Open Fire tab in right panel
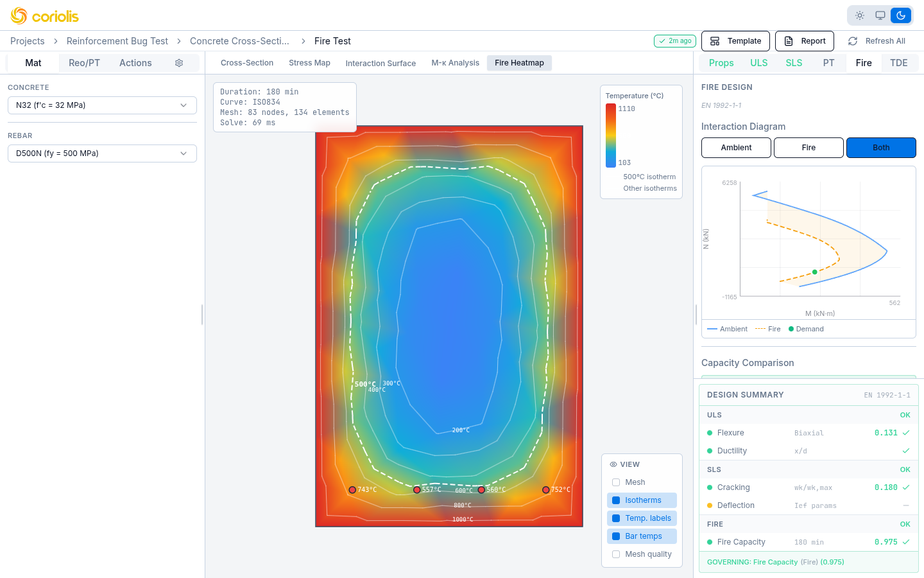 click(864, 63)
